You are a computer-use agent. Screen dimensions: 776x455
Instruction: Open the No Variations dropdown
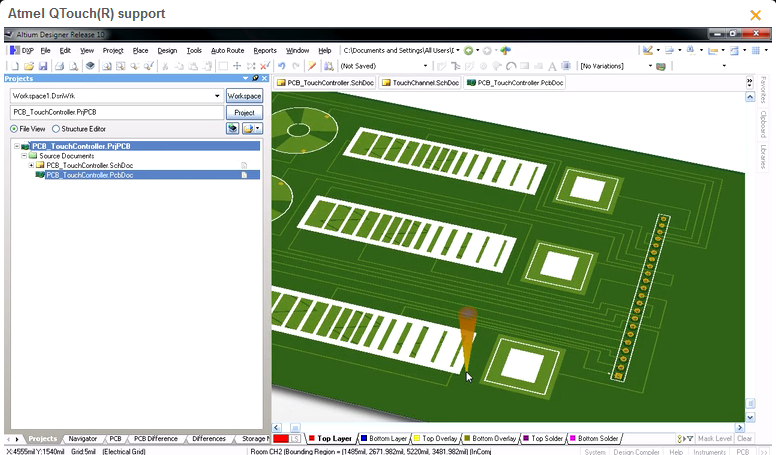click(x=650, y=66)
